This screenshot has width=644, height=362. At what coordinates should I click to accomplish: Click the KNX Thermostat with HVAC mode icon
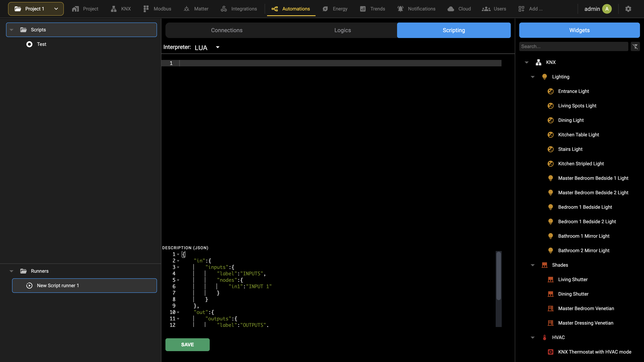(x=550, y=352)
